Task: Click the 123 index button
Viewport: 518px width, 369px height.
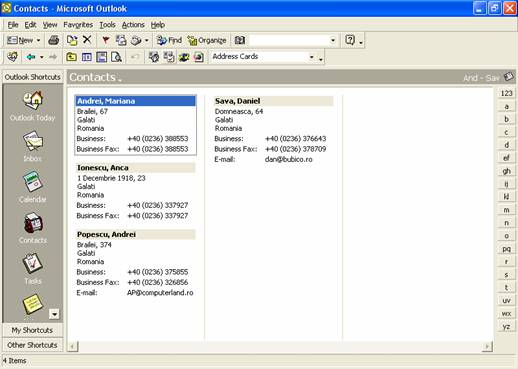Action: click(x=506, y=93)
